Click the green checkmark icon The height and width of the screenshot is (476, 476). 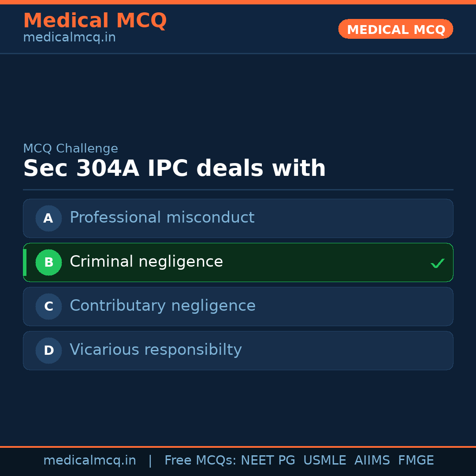[437, 263]
